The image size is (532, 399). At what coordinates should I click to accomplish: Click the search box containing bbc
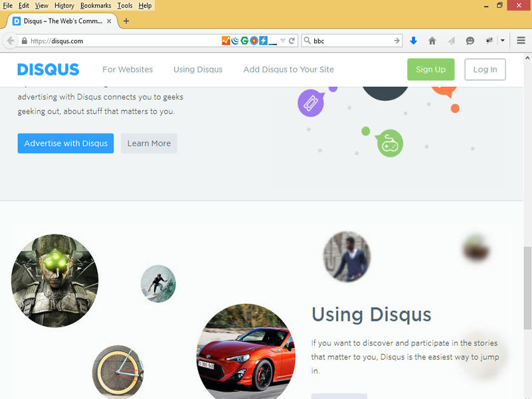351,40
